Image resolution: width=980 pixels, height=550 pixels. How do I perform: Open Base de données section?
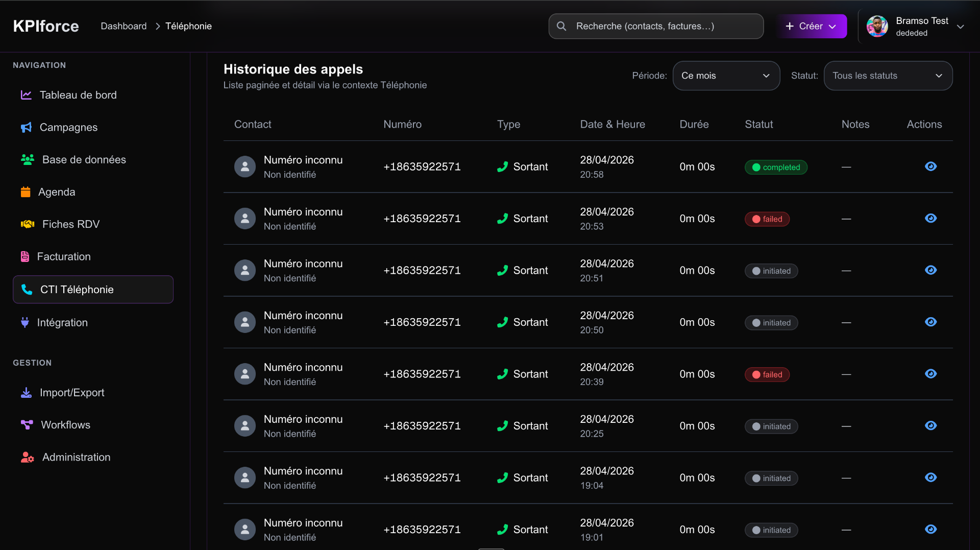point(84,159)
